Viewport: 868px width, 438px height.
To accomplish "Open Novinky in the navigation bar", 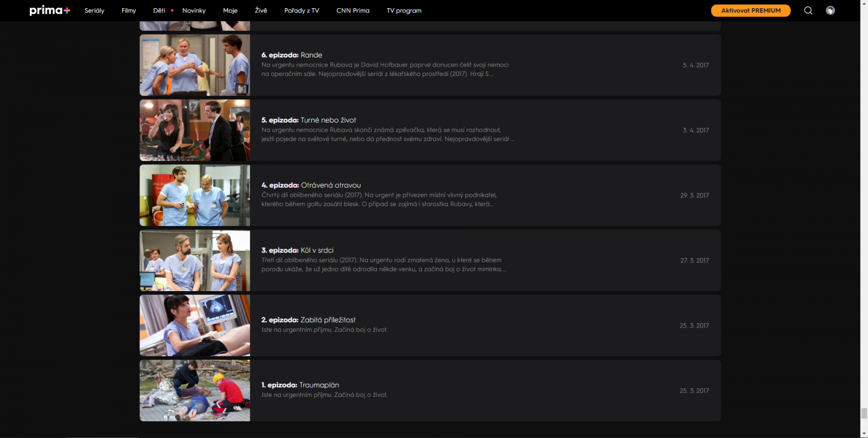I will [x=194, y=10].
